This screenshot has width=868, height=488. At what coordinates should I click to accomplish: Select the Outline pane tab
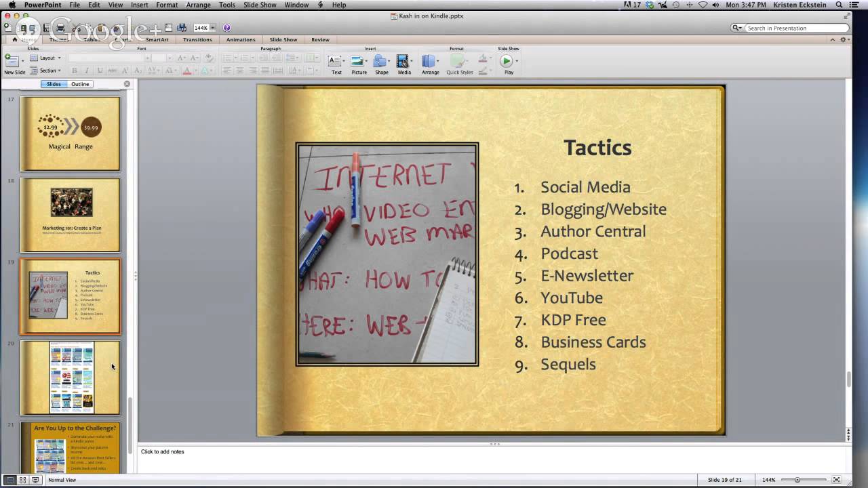coord(80,84)
